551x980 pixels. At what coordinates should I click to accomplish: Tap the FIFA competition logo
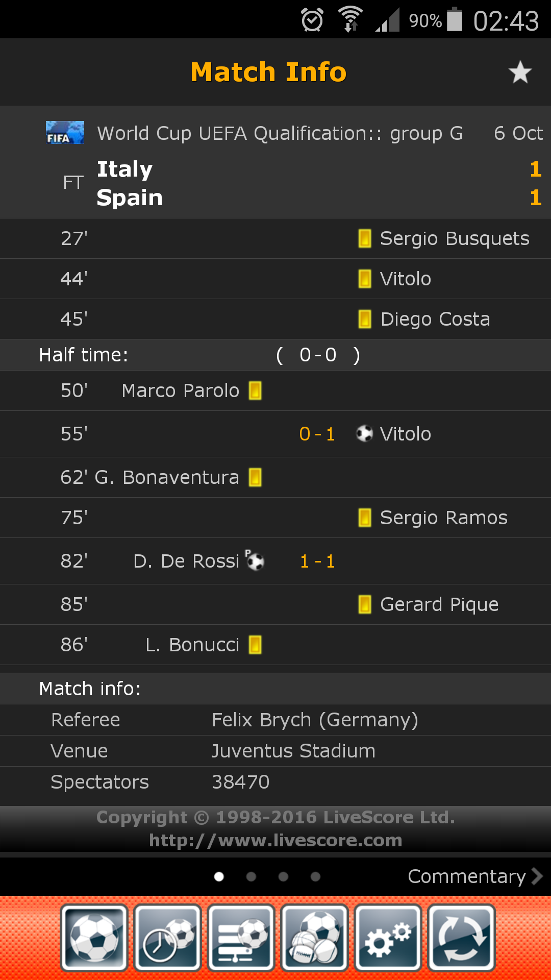(x=65, y=133)
